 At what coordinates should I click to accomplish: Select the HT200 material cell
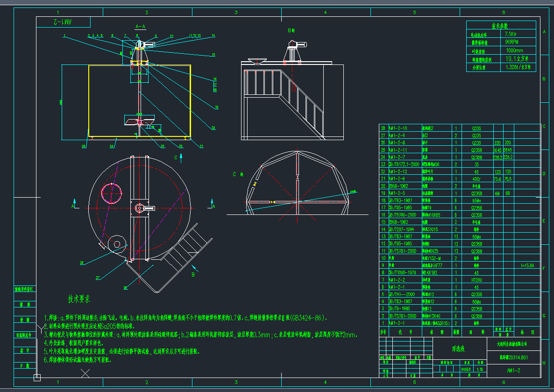[x=476, y=280]
